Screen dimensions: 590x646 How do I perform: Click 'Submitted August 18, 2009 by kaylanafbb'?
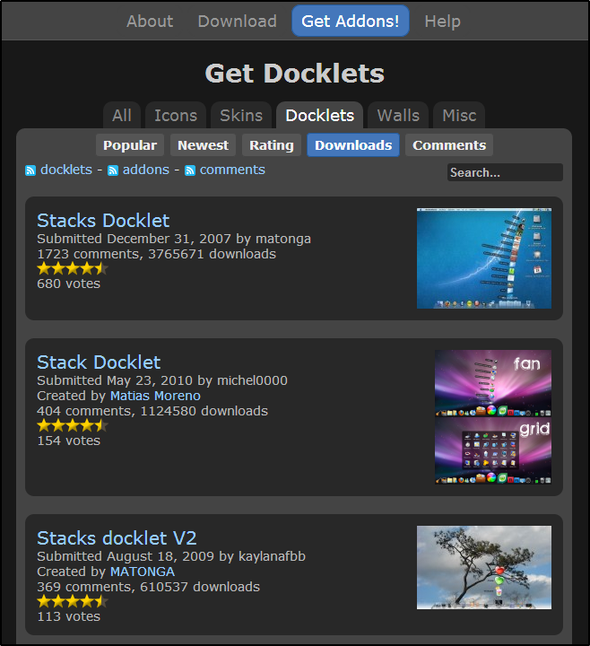(171, 556)
